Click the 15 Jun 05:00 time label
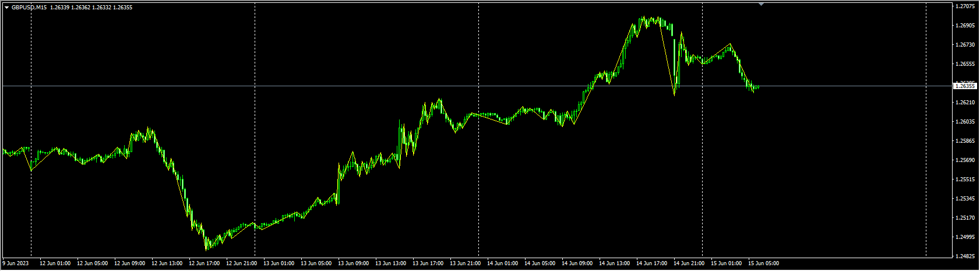Image resolution: width=980 pixels, height=271 pixels. 763,263
